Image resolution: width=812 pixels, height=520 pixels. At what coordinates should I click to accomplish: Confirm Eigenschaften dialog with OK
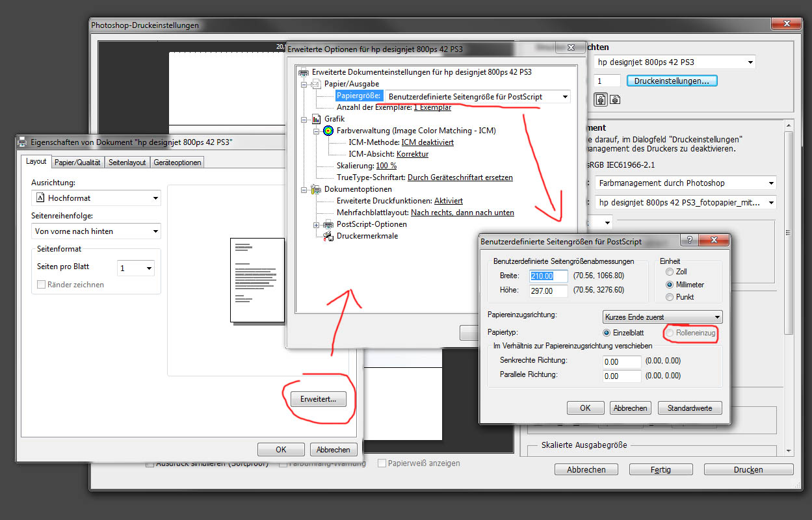coord(281,449)
